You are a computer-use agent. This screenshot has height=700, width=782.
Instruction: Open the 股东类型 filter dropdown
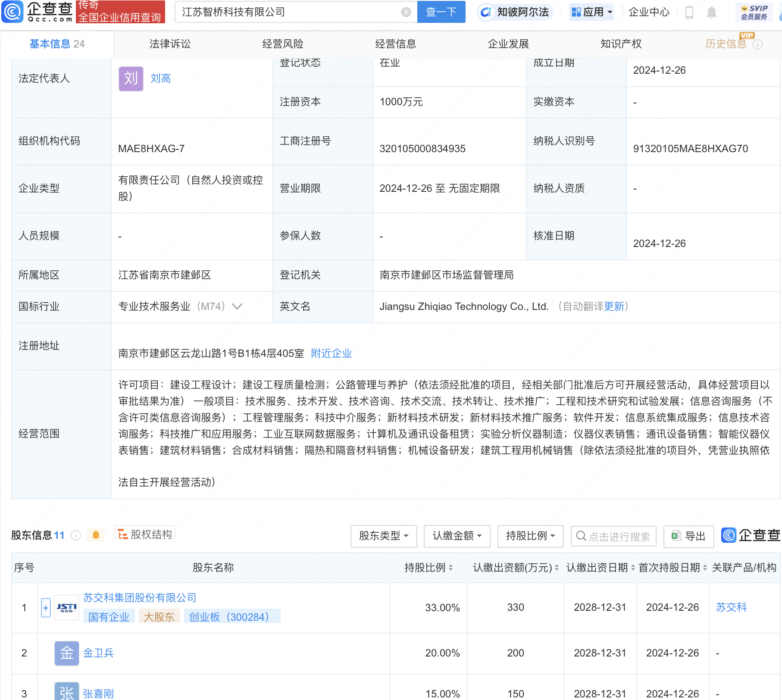pyautogui.click(x=384, y=536)
